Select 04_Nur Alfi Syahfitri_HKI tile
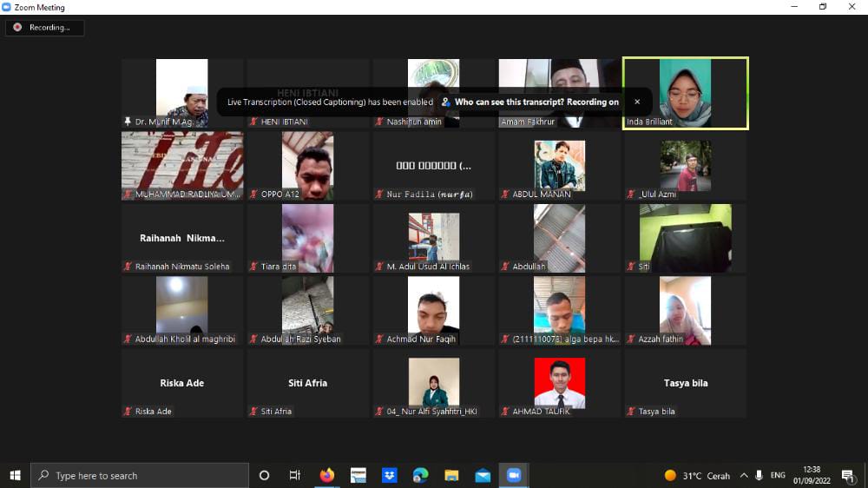This screenshot has width=868, height=488. click(x=433, y=383)
